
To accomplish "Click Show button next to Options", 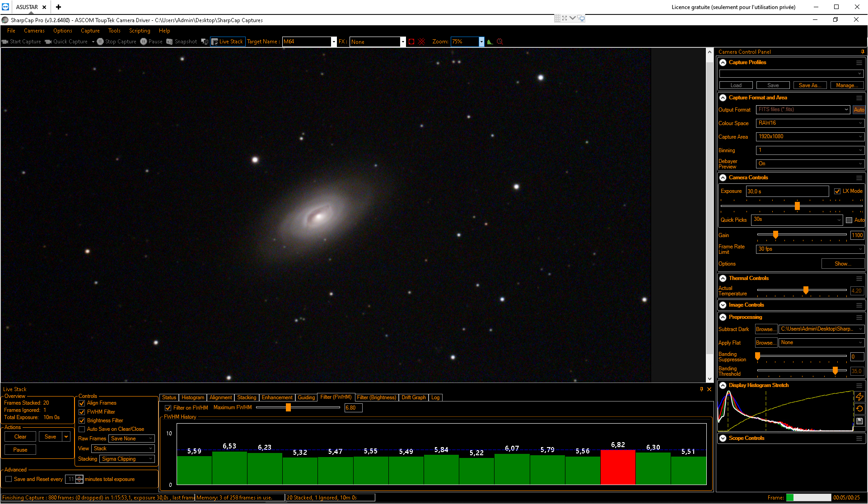I will pos(843,264).
